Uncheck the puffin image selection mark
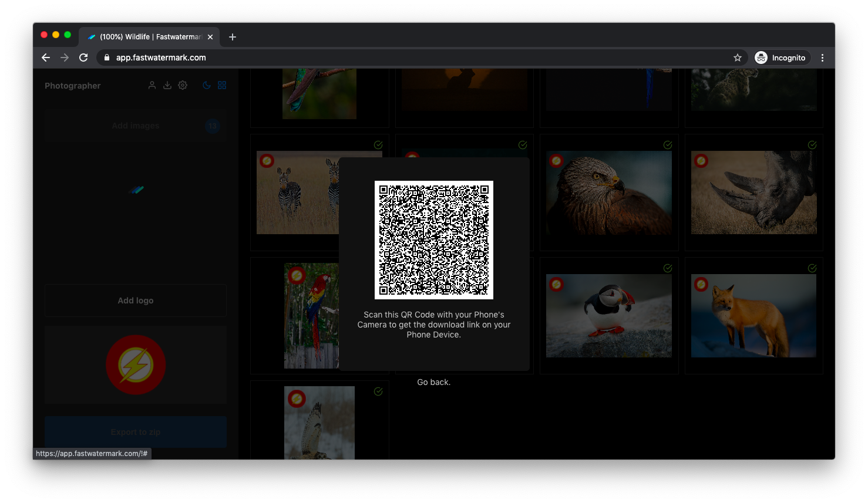The image size is (868, 503). click(667, 268)
